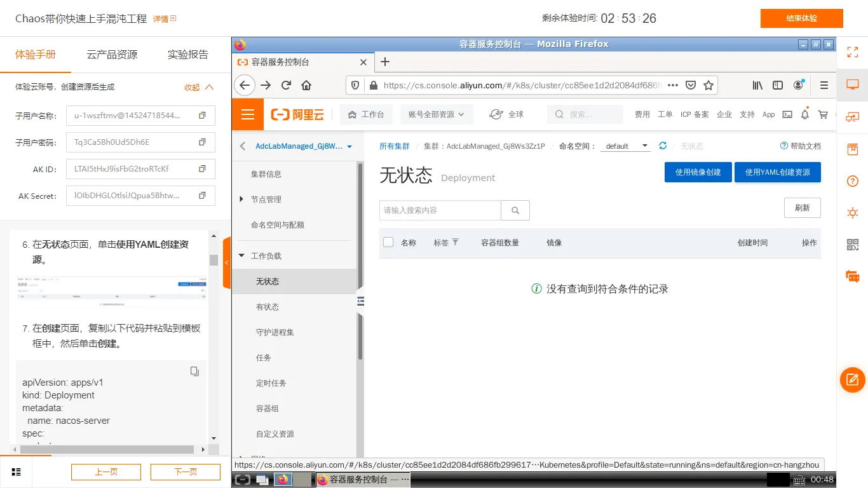The image size is (868, 488).
Task: Collapse the workloads section
Action: tap(241, 255)
